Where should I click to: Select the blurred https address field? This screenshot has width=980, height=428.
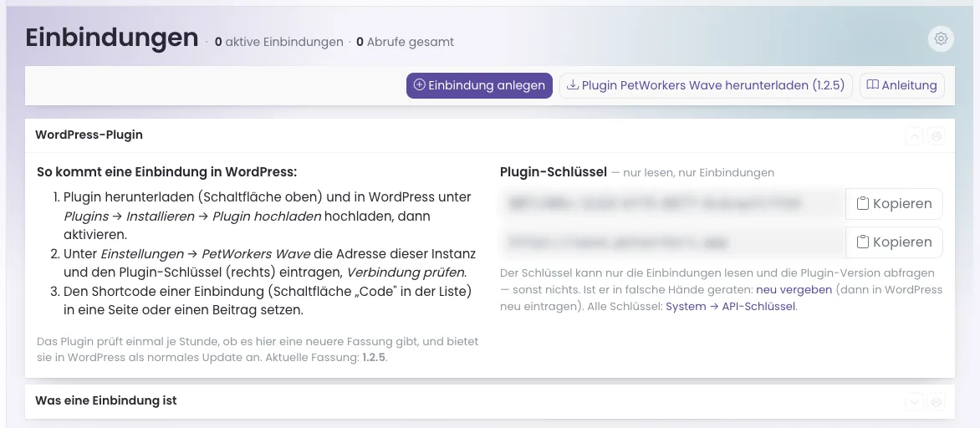point(672,242)
